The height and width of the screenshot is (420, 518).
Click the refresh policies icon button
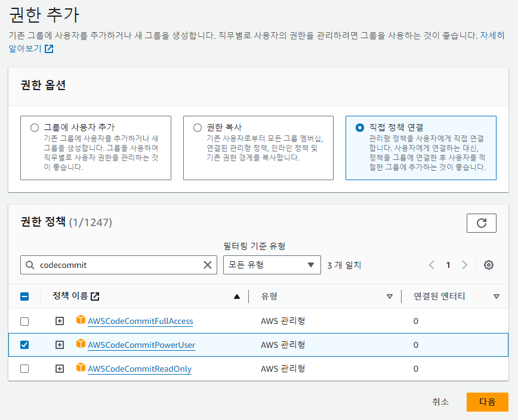pyautogui.click(x=482, y=223)
